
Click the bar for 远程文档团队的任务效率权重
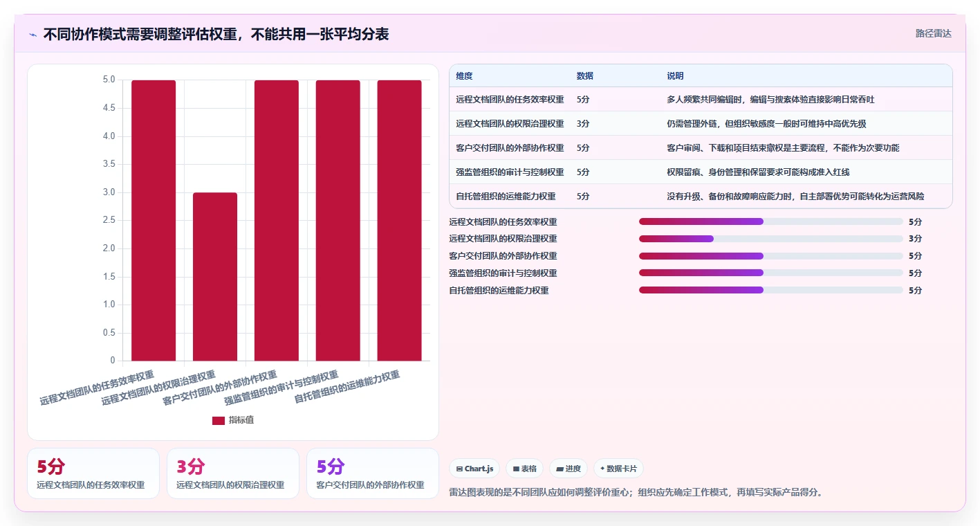coord(154,220)
